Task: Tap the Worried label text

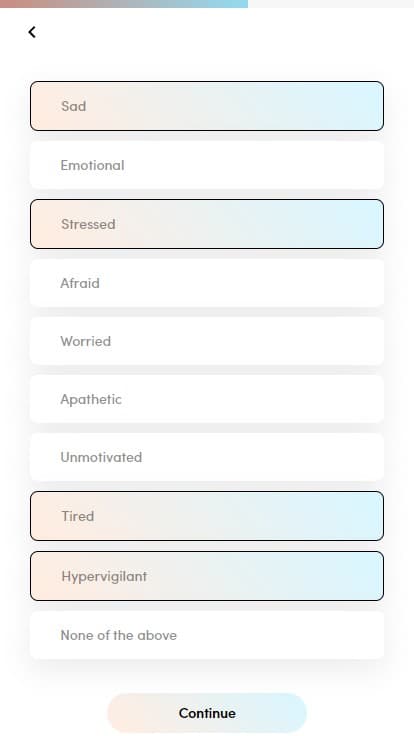Action: point(86,341)
